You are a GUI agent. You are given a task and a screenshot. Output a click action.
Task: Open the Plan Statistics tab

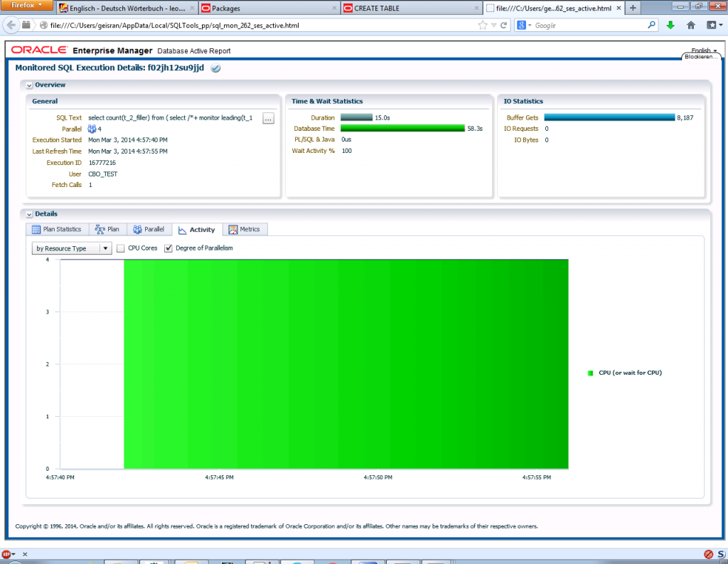(x=56, y=229)
